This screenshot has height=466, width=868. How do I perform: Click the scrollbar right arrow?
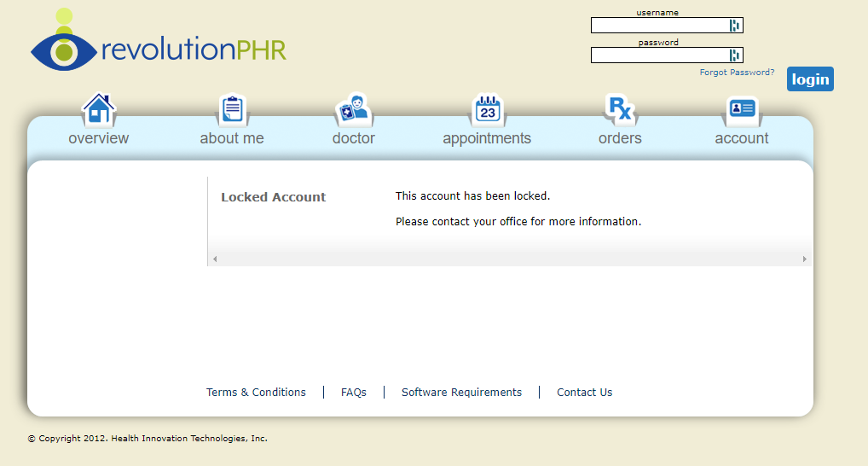click(x=804, y=259)
